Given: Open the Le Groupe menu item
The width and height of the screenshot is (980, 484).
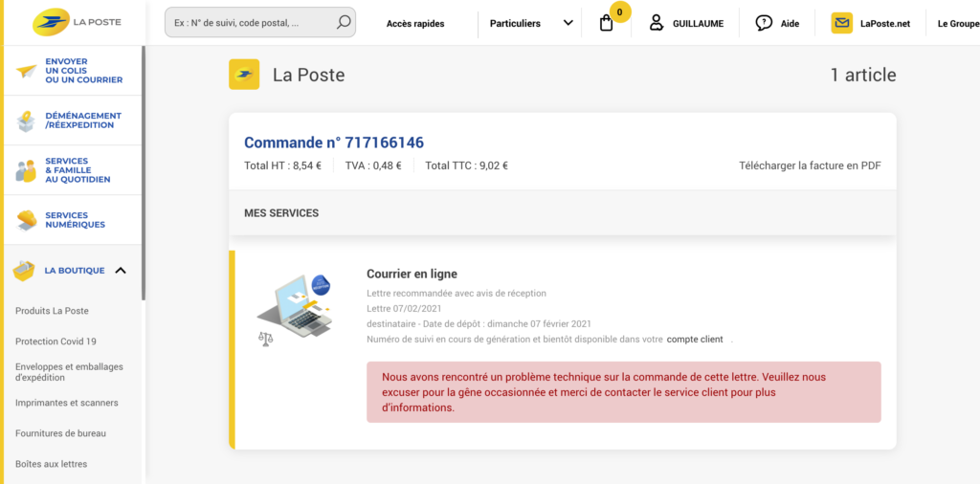Looking at the screenshot, I should [958, 24].
